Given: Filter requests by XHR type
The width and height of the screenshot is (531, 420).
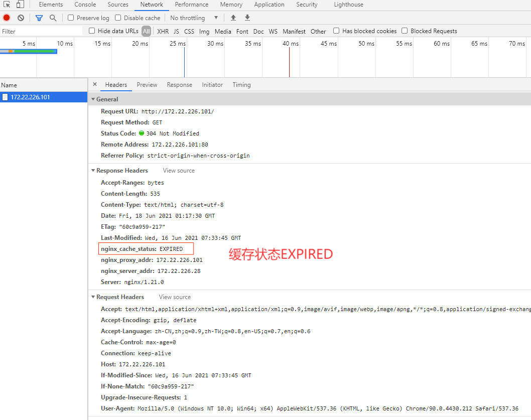Looking at the screenshot, I should pyautogui.click(x=163, y=31).
